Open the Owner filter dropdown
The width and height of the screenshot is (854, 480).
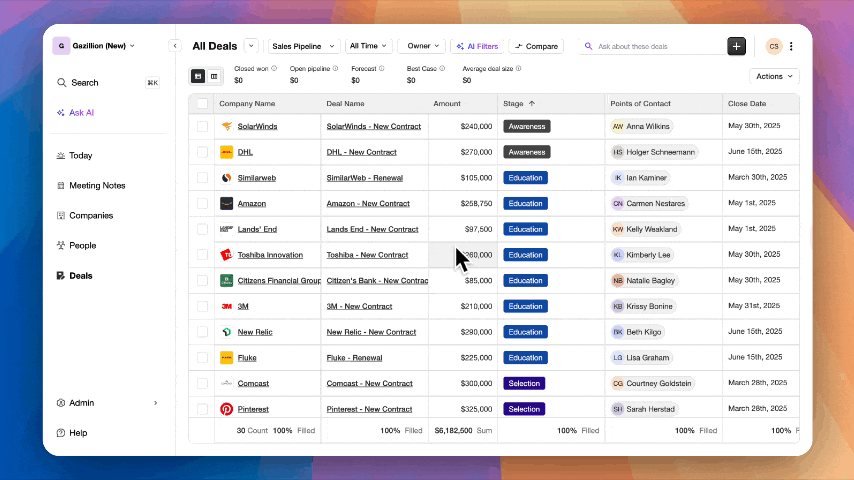422,46
